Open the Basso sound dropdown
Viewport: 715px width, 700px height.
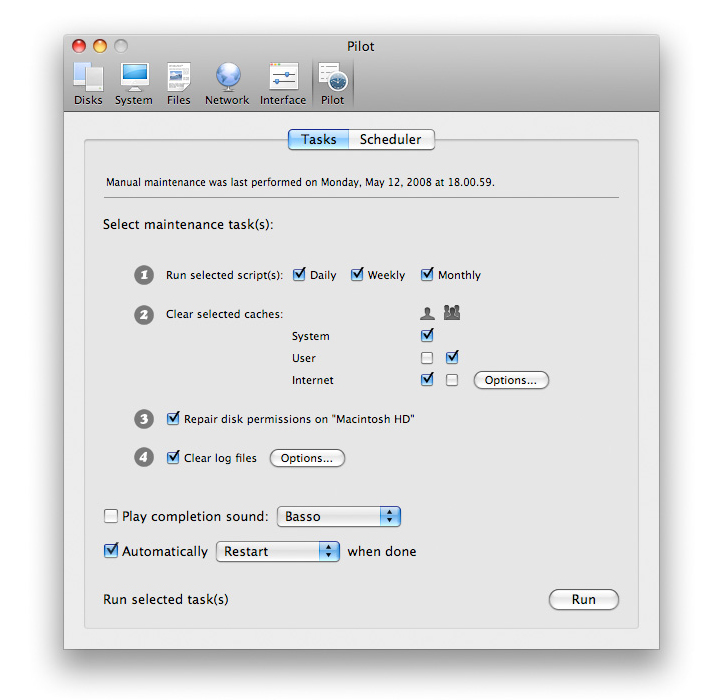tap(339, 516)
